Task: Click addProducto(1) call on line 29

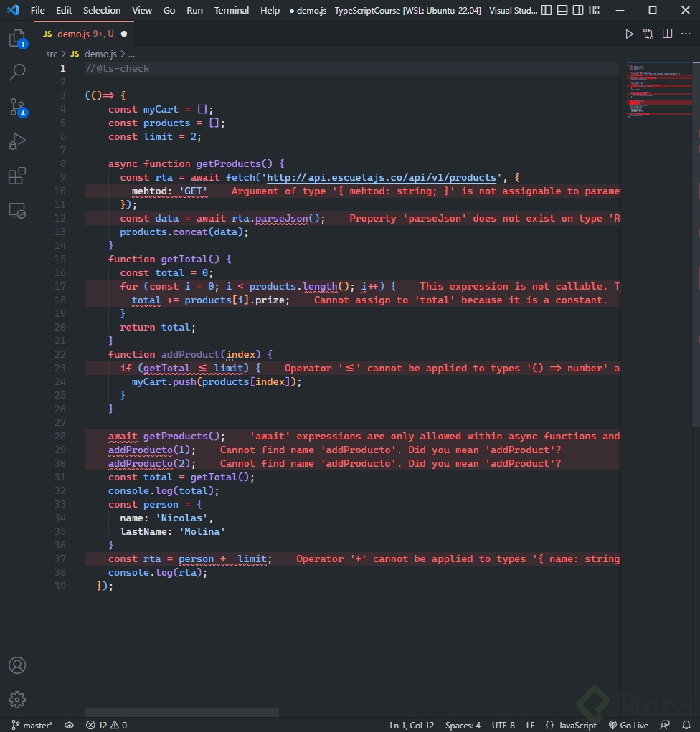Action: point(152,450)
